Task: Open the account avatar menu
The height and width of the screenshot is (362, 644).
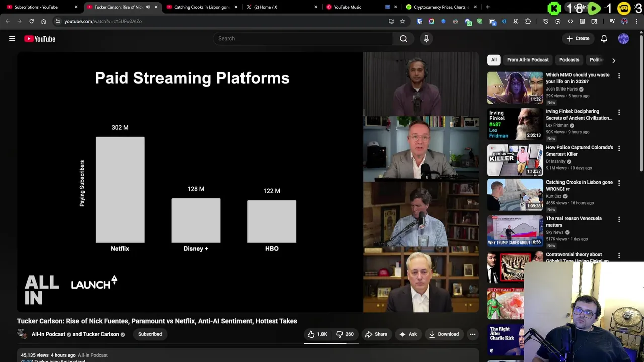Action: [623, 39]
